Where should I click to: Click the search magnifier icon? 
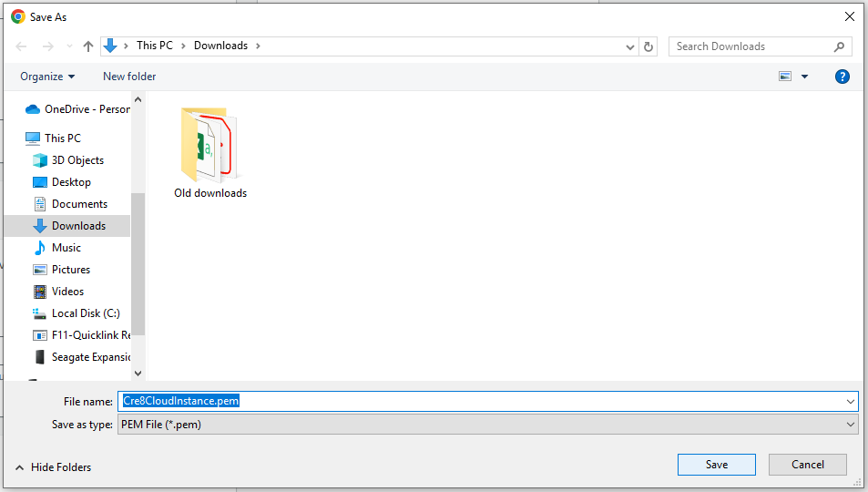coord(839,46)
